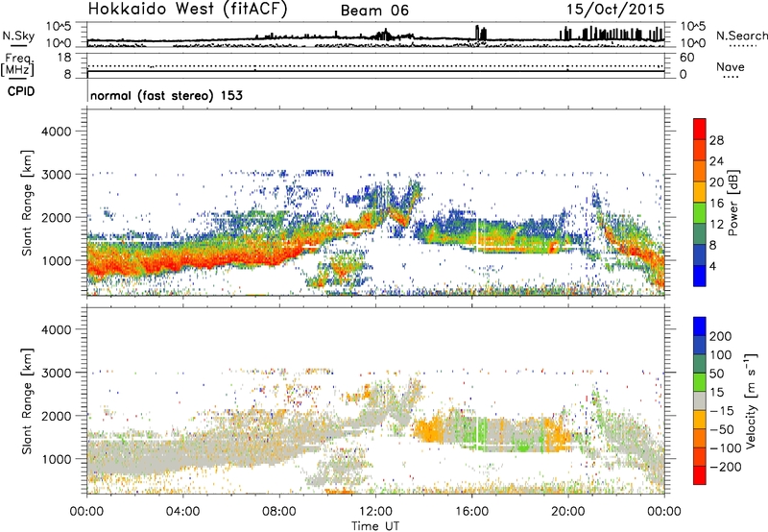Pick the red top segment of power colorbar

(x=700, y=130)
